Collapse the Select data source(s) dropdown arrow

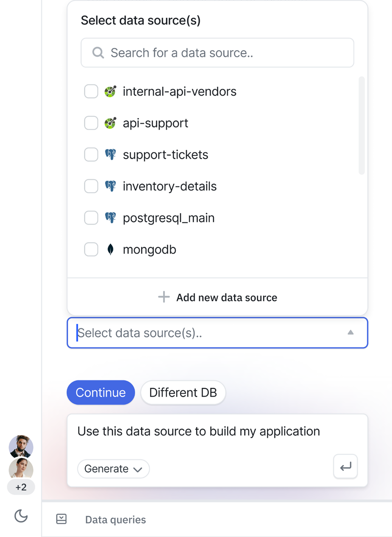click(x=350, y=333)
